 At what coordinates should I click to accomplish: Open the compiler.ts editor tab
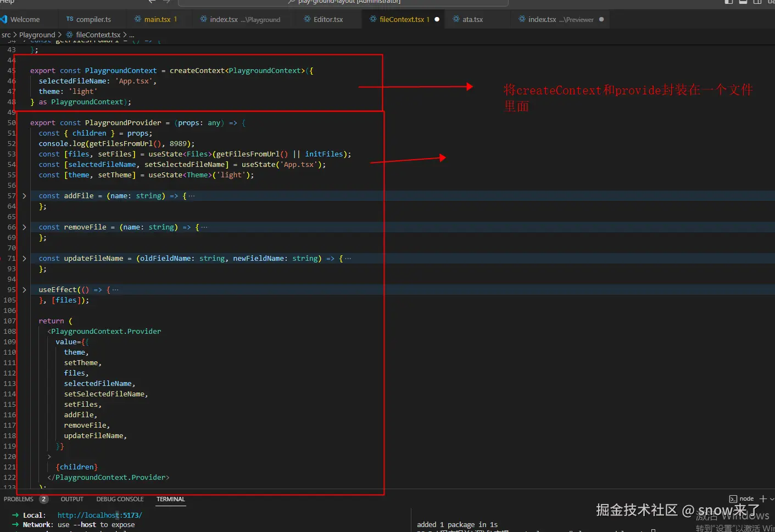(93, 19)
